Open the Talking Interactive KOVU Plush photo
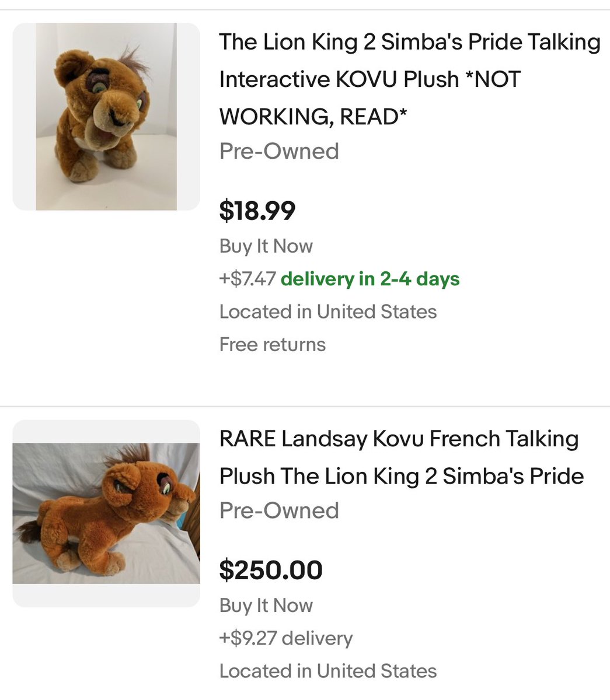Screen dimensions: 610x700 [x=106, y=117]
